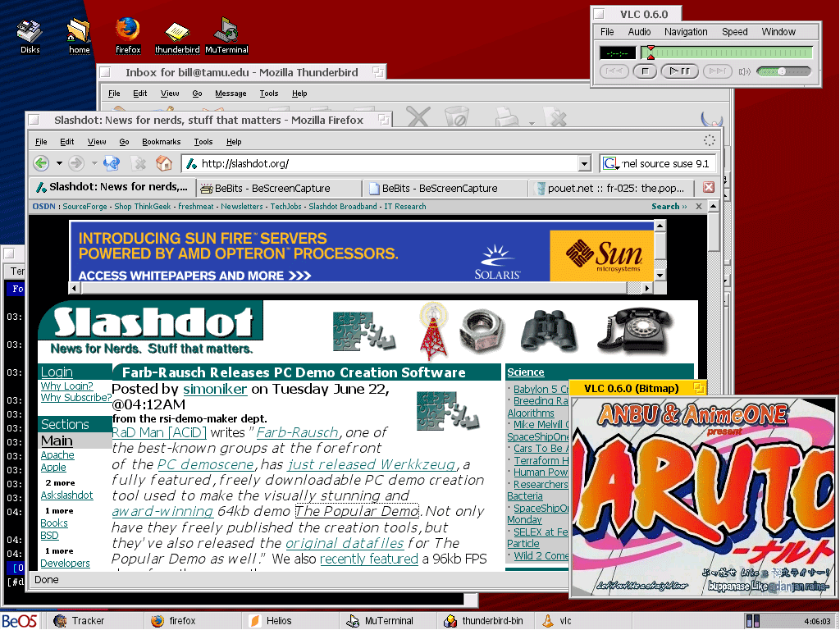Image resolution: width=840 pixels, height=630 pixels.
Task: Click the Sun Fire servers ad banner
Action: coord(362,253)
